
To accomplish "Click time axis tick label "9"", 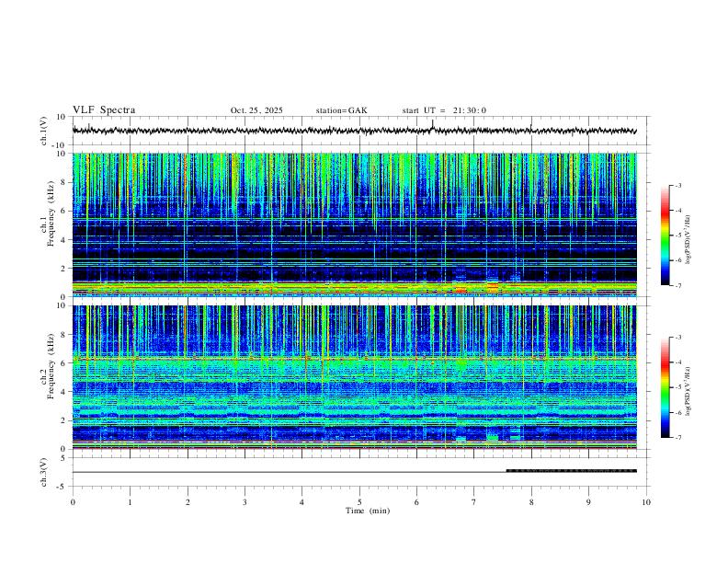I will pos(588,502).
